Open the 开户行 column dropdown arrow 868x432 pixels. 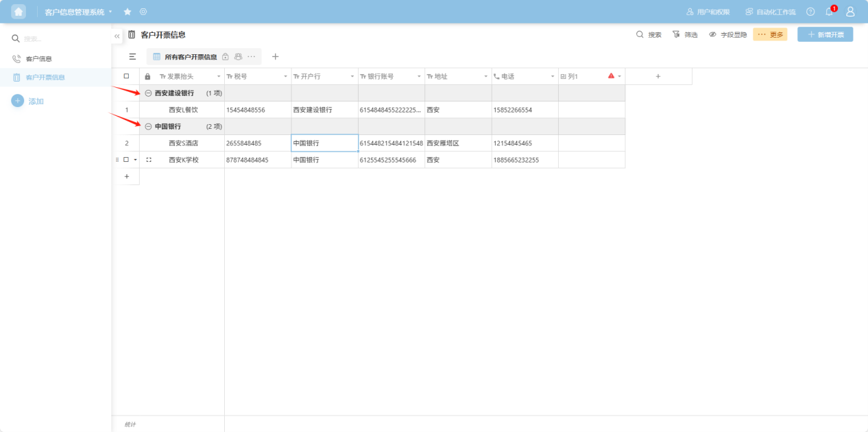point(352,77)
